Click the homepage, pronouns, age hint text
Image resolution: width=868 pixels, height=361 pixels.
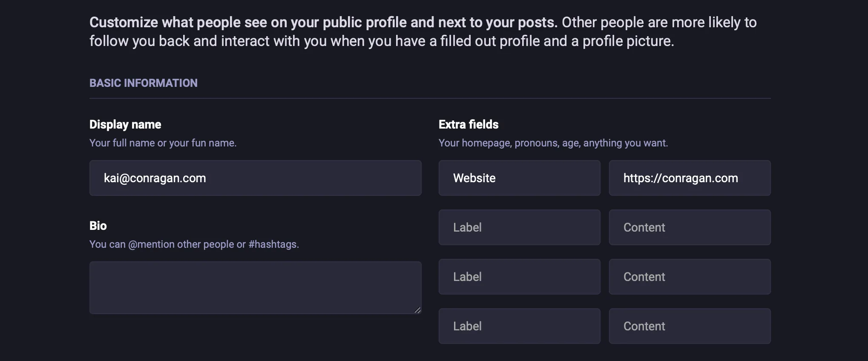click(553, 143)
